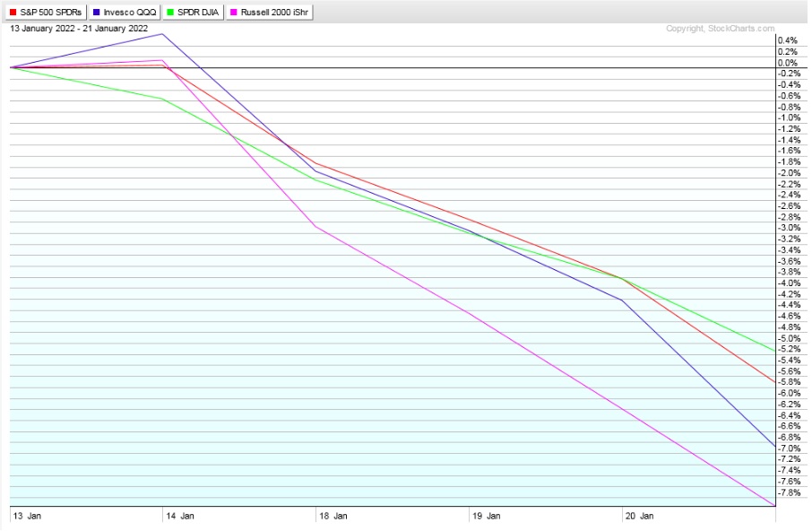Click the -7.0% y-axis label
The image size is (812, 531).
tap(790, 448)
